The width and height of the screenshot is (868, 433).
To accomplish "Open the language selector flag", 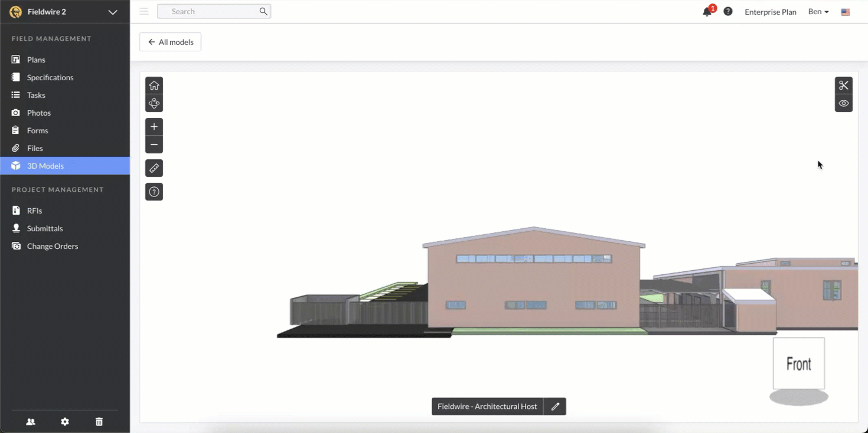I will coord(846,11).
